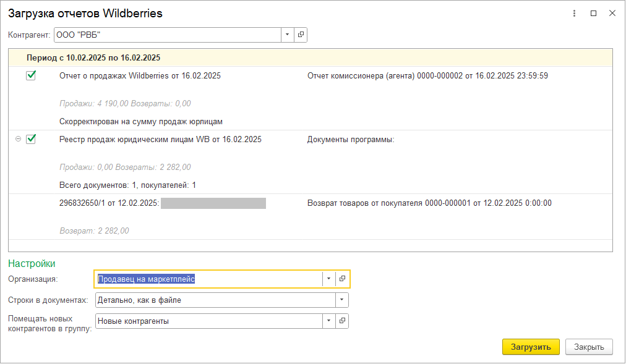This screenshot has width=626, height=364.
Task: Open the new counterparties group with the open icon
Action: 342,321
